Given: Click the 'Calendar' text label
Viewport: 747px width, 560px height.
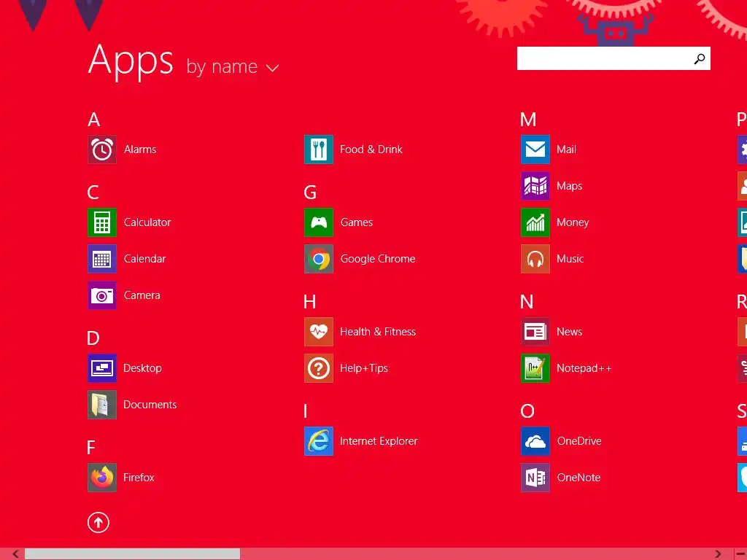Looking at the screenshot, I should [145, 259].
